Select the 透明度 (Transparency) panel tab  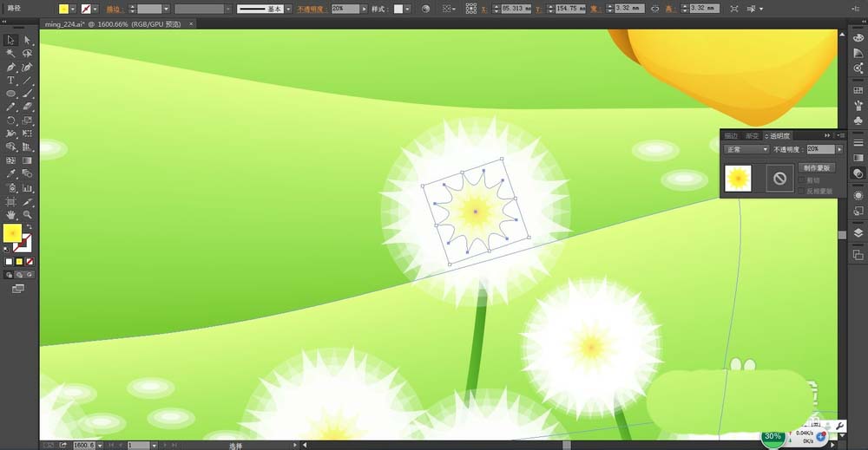click(x=779, y=136)
